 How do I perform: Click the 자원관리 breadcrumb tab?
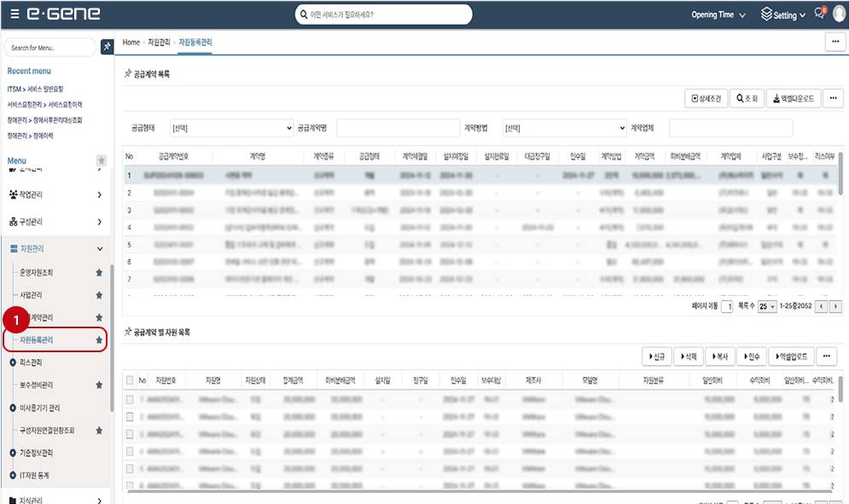click(159, 42)
